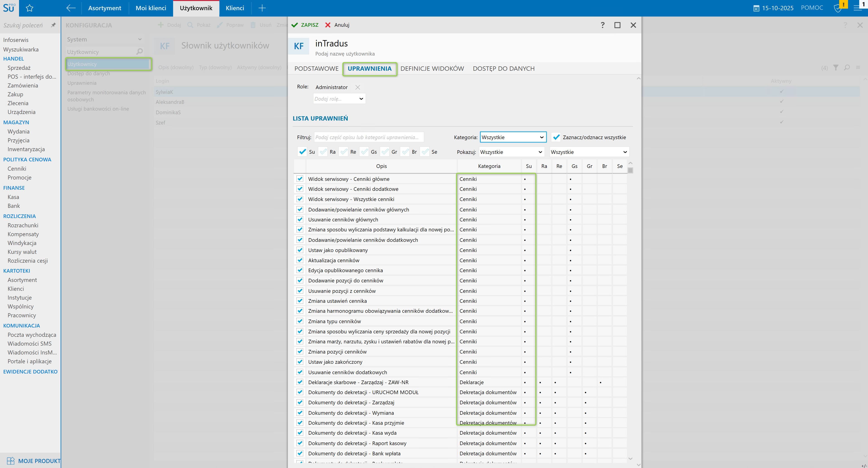This screenshot has height=468, width=868.
Task: Click the favorites star icon
Action: pos(30,8)
